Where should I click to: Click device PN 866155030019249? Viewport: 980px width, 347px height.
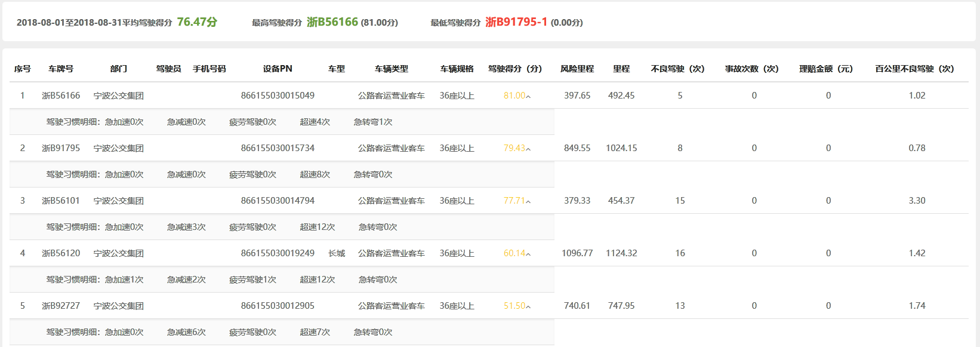(278, 253)
